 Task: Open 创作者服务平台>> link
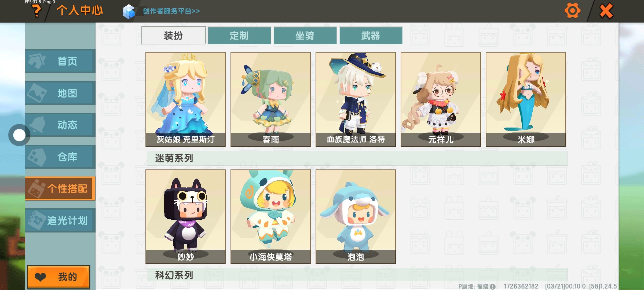[171, 11]
